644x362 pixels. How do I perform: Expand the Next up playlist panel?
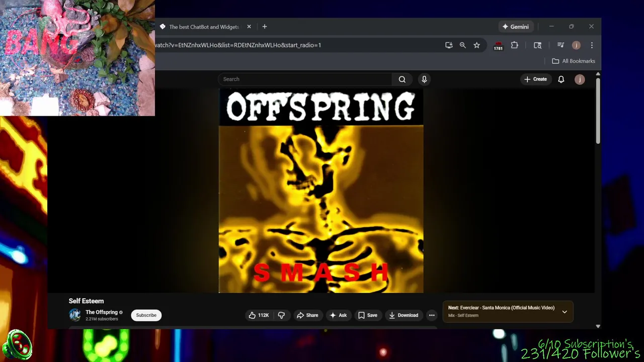pyautogui.click(x=565, y=312)
